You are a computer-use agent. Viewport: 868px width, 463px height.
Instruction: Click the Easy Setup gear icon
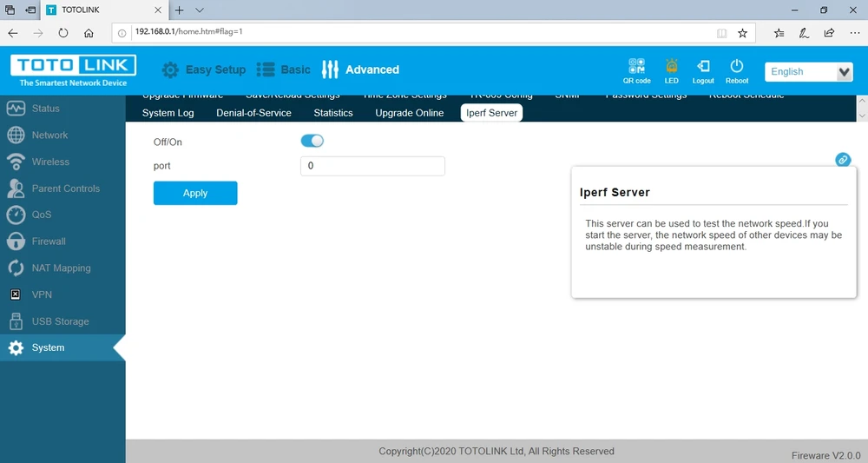click(x=170, y=69)
